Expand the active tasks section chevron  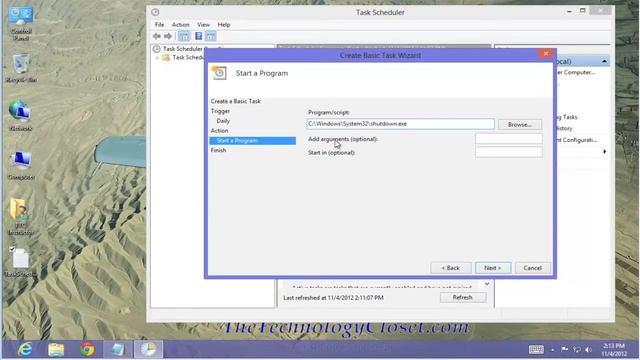(487, 284)
